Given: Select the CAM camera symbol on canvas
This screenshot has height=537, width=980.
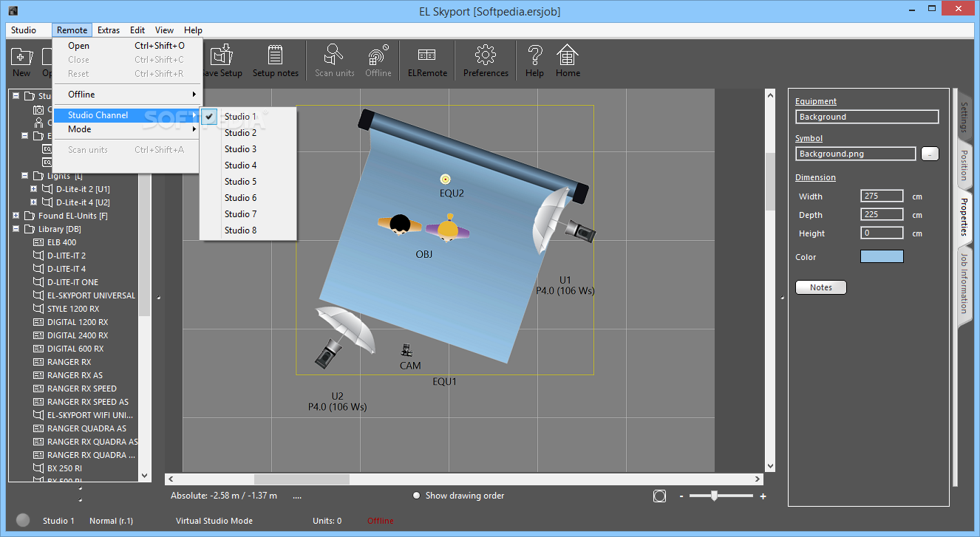Looking at the screenshot, I should (406, 351).
